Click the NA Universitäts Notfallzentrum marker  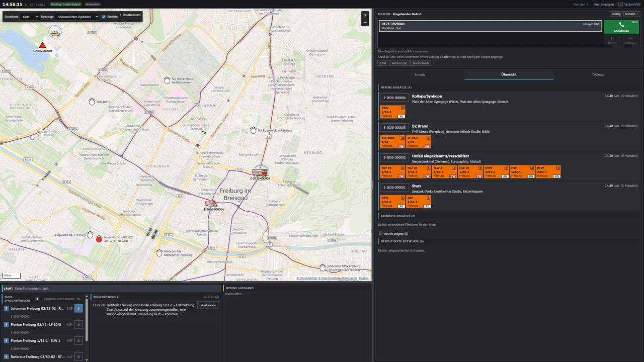[x=167, y=80]
